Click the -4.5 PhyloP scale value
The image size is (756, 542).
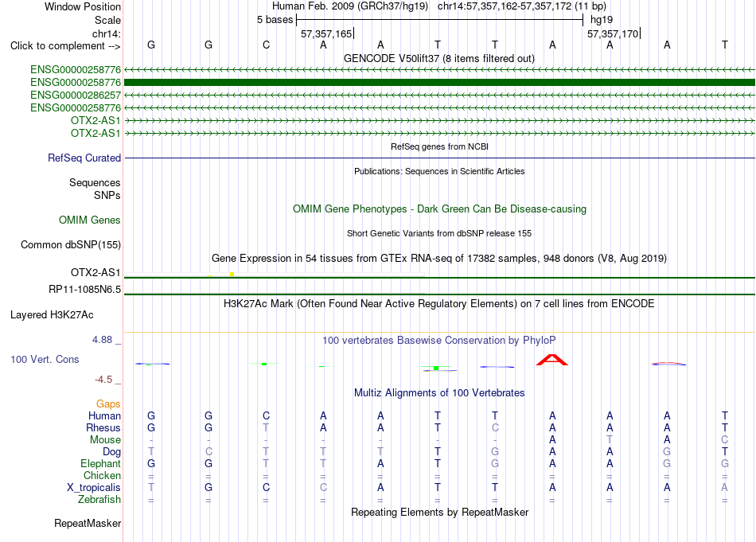point(103,380)
